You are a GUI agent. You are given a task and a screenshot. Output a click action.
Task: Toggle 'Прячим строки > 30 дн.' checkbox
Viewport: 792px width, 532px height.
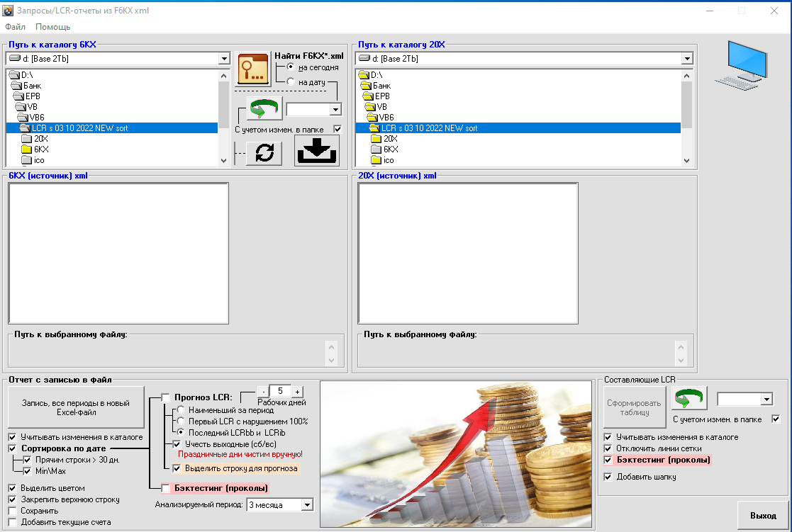point(27,460)
